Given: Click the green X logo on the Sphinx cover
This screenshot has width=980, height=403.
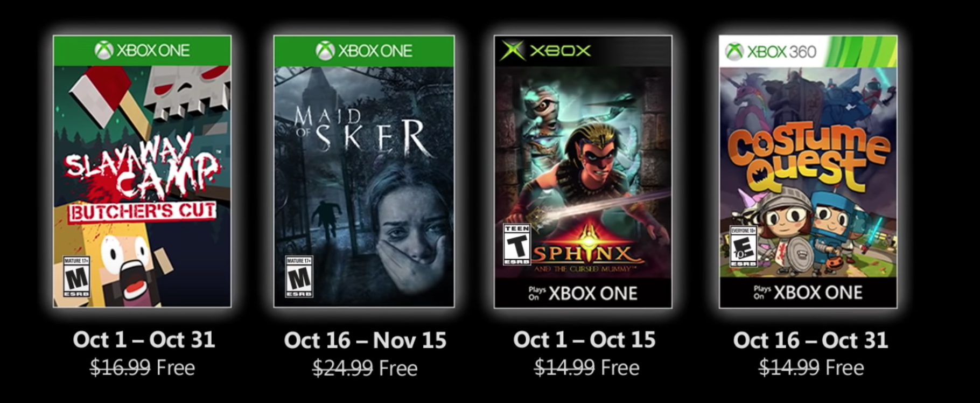Looking at the screenshot, I should [512, 51].
